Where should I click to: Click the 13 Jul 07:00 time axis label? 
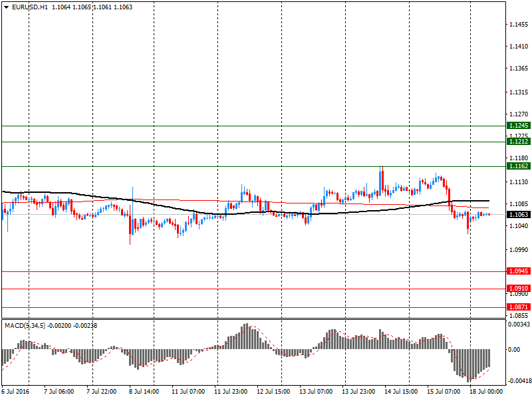(316, 392)
